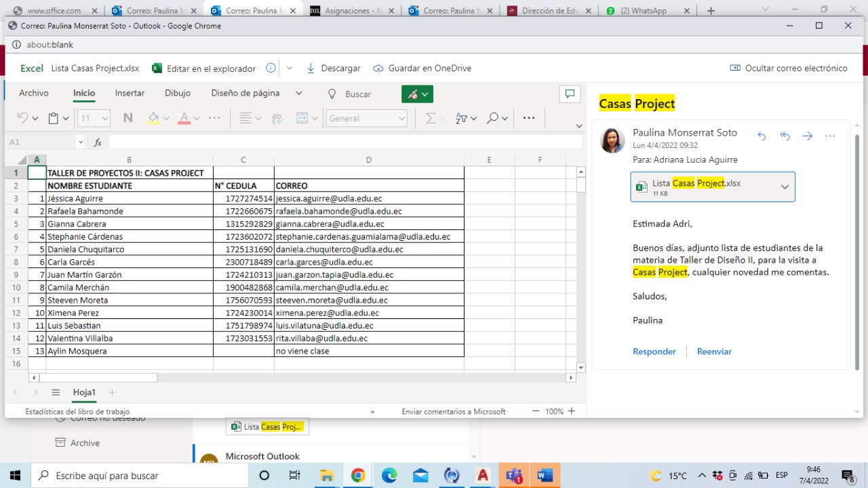Open the comments pane speech-bubble icon

point(570,94)
